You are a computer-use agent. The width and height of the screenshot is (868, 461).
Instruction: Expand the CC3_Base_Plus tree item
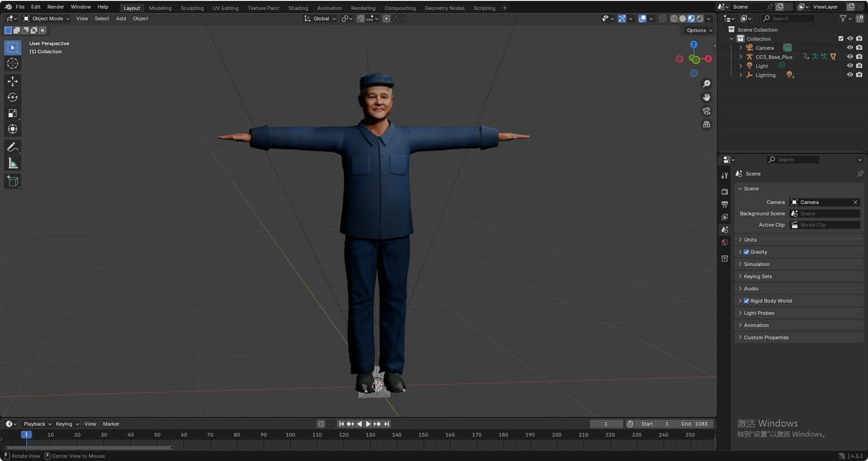(741, 57)
